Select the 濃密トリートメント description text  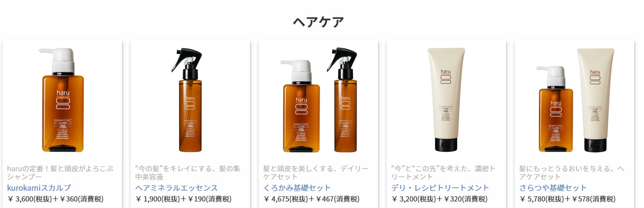[443, 172]
